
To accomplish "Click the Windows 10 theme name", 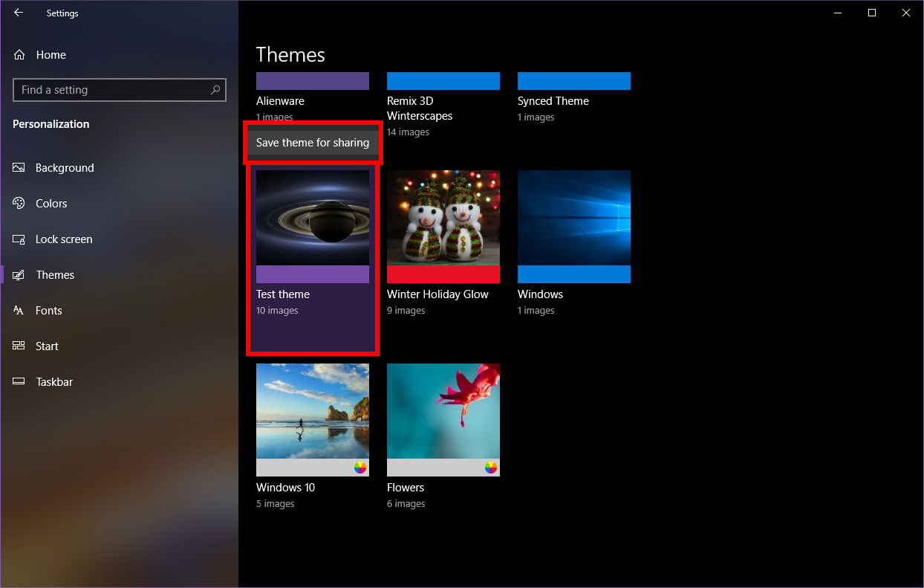I will (285, 488).
